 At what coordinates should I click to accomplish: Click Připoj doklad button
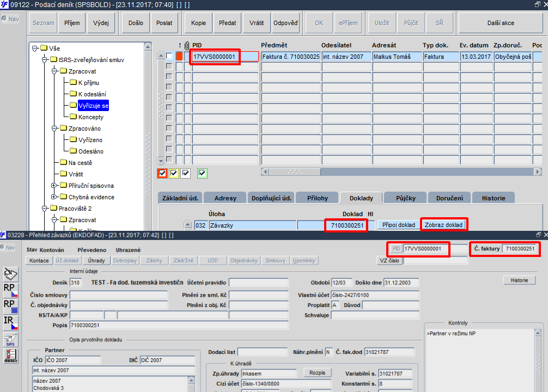tap(398, 225)
